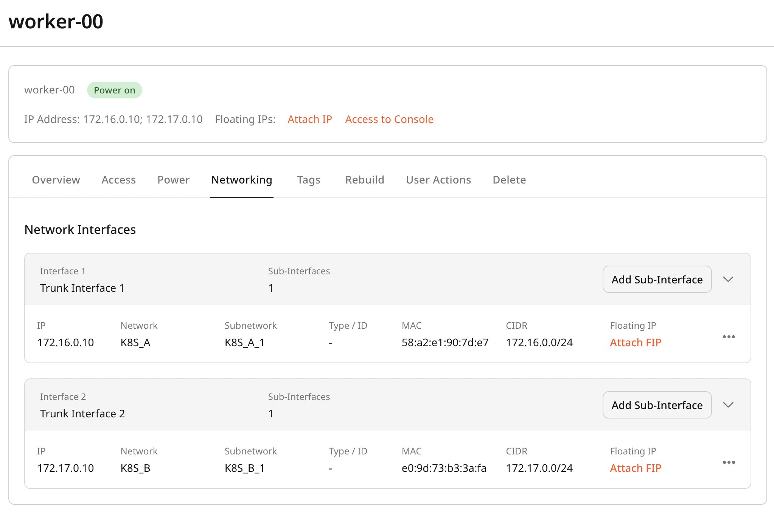Open the User Actions tab
The width and height of the screenshot is (774, 532).
click(x=438, y=180)
